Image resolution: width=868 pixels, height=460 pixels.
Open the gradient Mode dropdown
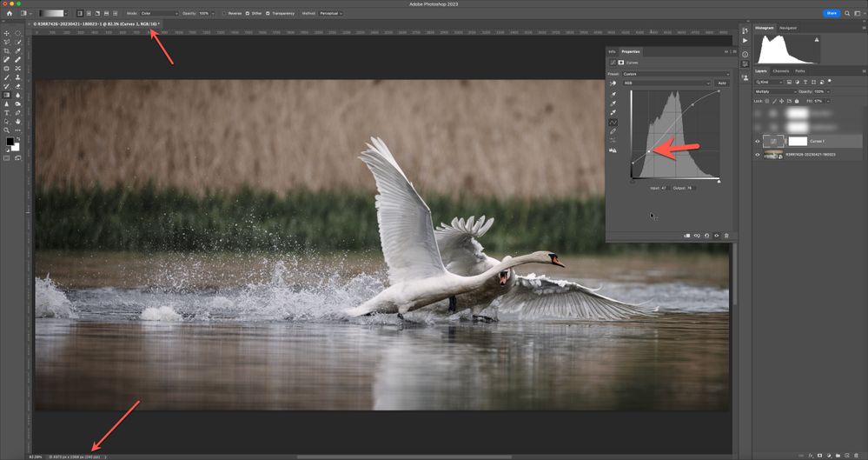click(160, 14)
